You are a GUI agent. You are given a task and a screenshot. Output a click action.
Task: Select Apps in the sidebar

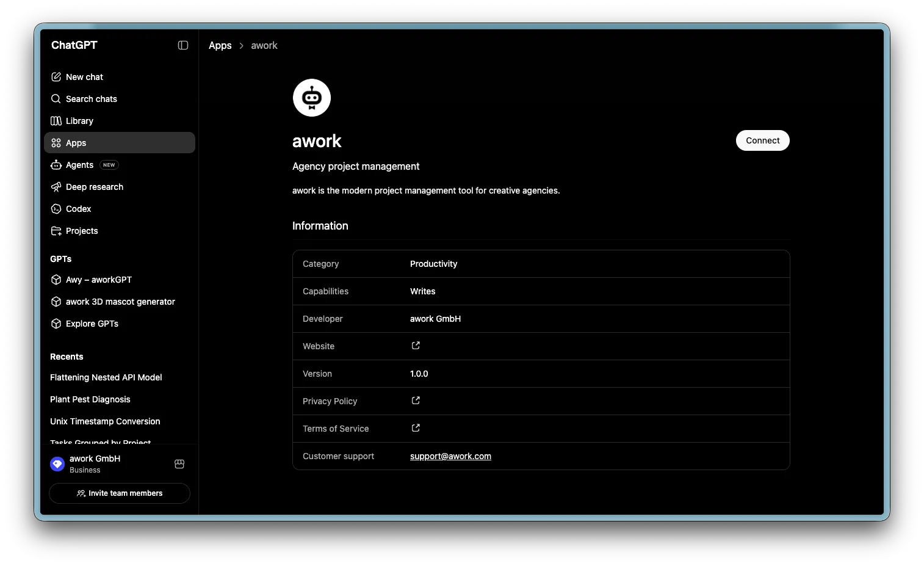pyautogui.click(x=120, y=143)
